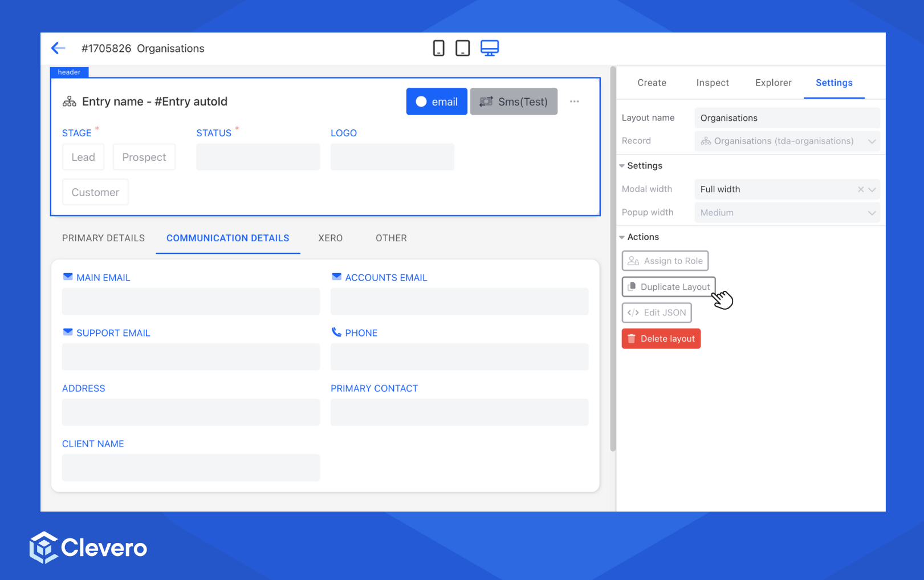Click the Sms(Test) button

[514, 102]
